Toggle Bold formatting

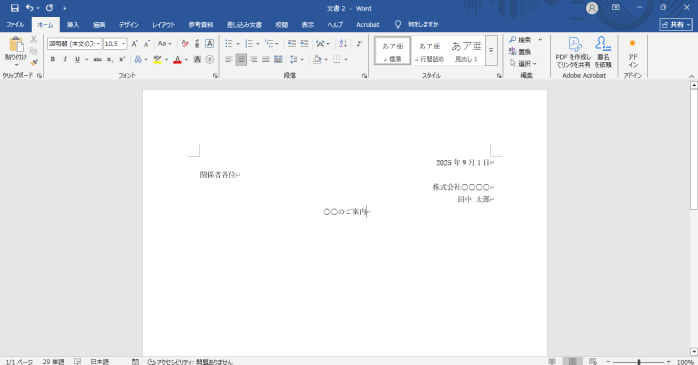coord(53,59)
